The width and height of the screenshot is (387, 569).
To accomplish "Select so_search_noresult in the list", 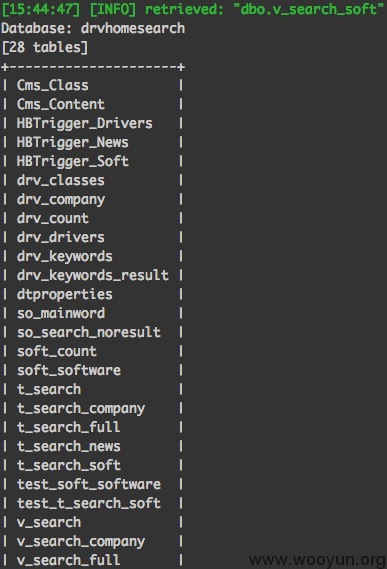I will pos(89,332).
